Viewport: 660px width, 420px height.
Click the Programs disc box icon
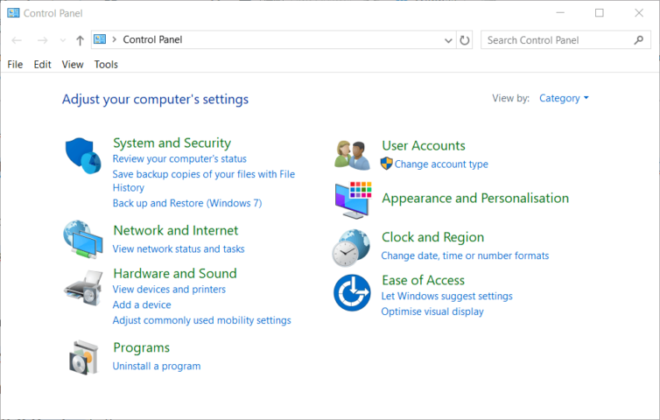point(84,358)
